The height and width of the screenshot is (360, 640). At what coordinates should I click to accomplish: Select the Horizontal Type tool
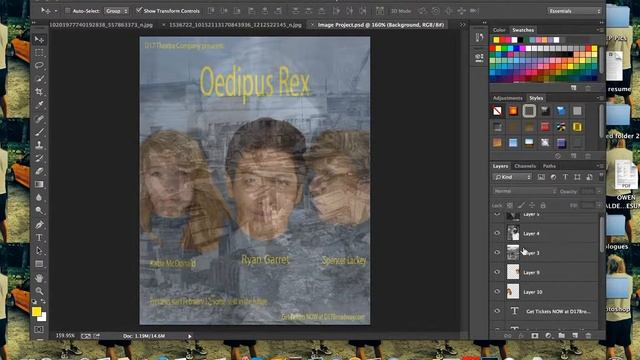[39, 237]
